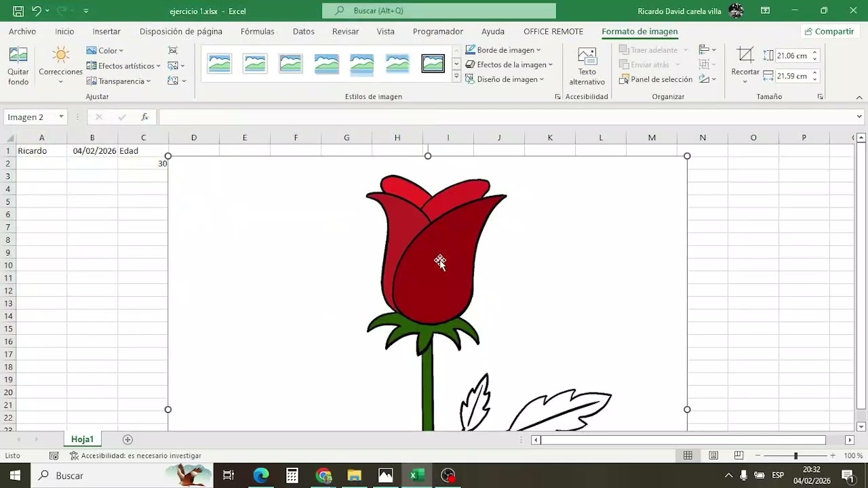The width and height of the screenshot is (868, 488).
Task: Switch to Page Layout view icon
Action: click(713, 455)
